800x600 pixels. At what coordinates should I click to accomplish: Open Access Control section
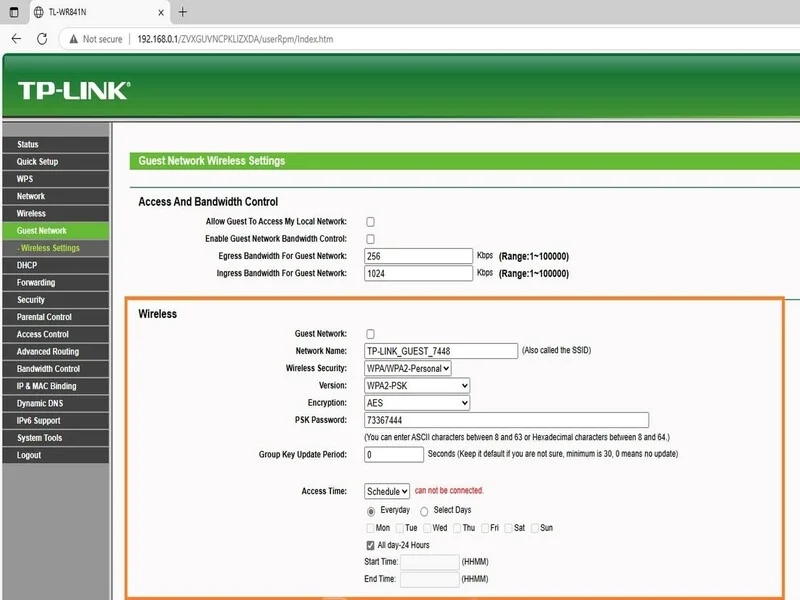(56, 334)
